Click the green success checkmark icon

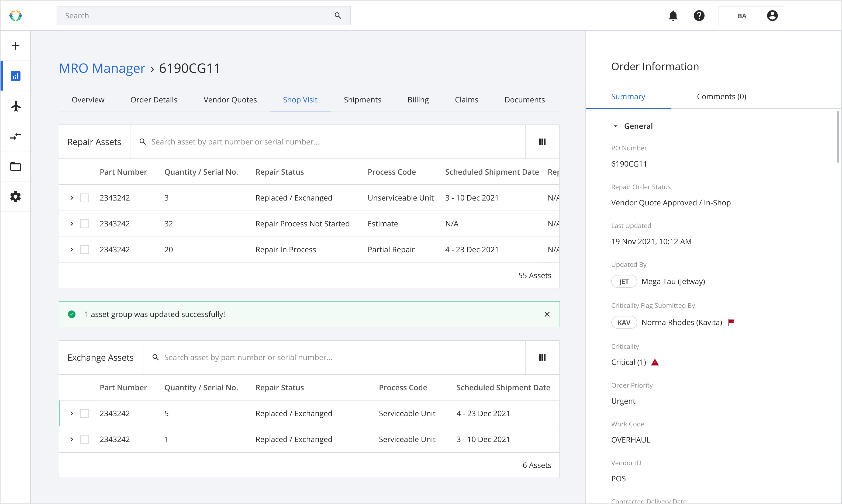(72, 314)
